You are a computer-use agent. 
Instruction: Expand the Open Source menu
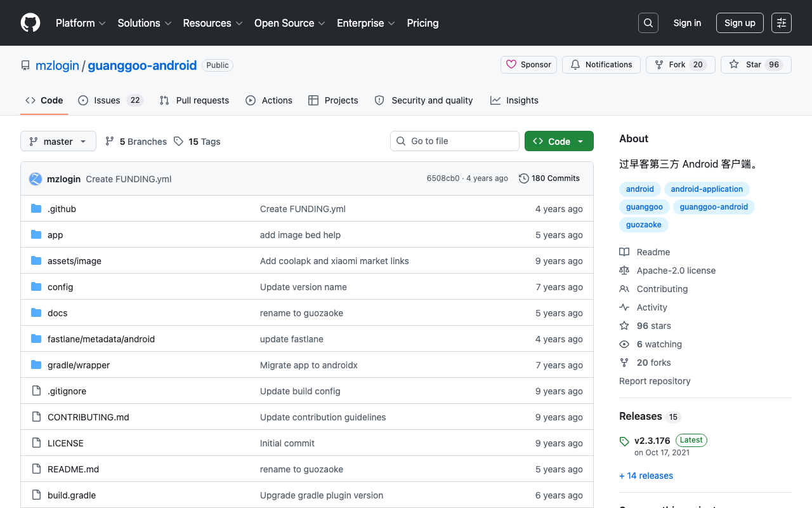[x=290, y=23]
